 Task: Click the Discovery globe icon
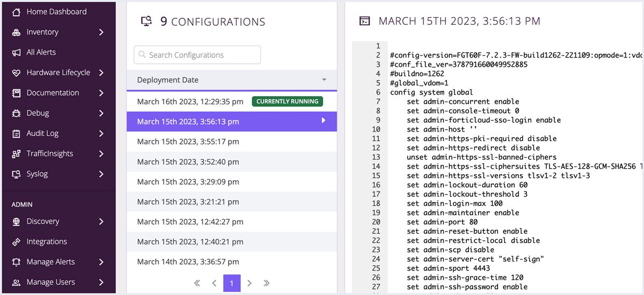pyautogui.click(x=16, y=221)
